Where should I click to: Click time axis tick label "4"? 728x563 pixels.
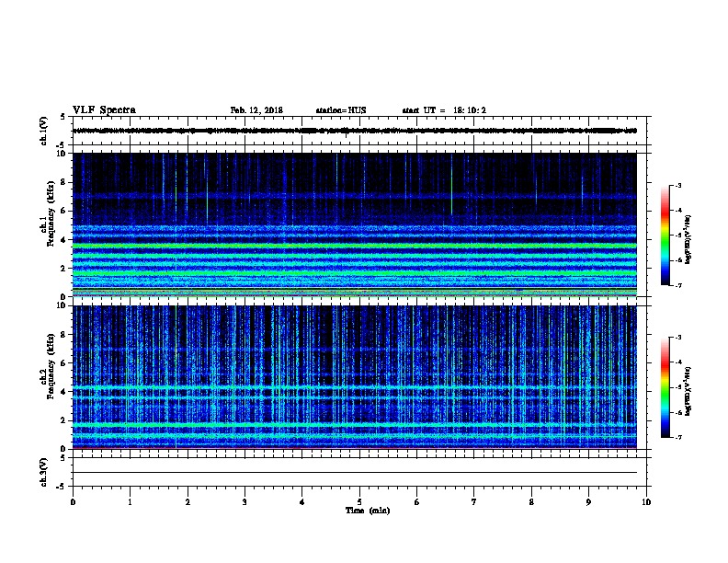click(302, 502)
